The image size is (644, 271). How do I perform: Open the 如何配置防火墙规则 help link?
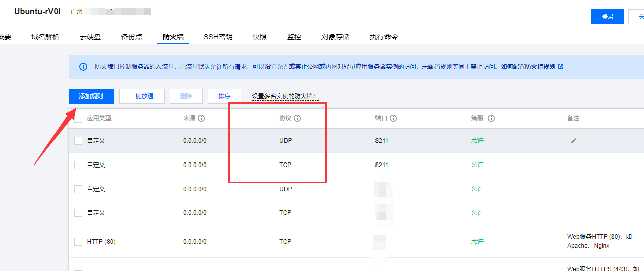coord(527,67)
